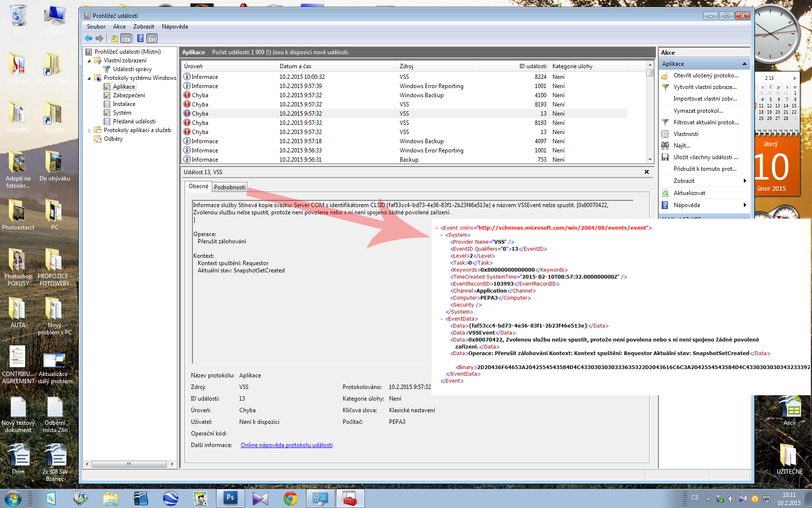
Task: Show hidden system tray icons arrow
Action: tap(708, 498)
